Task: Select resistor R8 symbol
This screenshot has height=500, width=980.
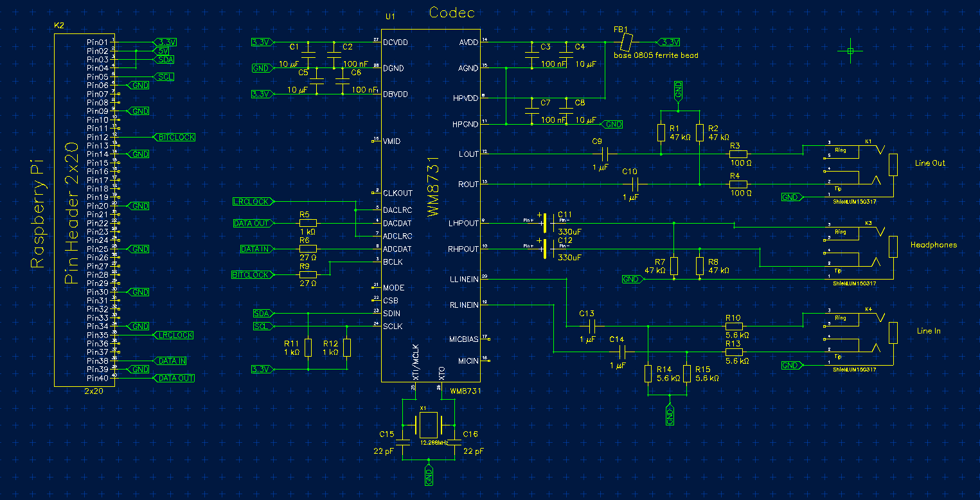Action: [x=700, y=266]
